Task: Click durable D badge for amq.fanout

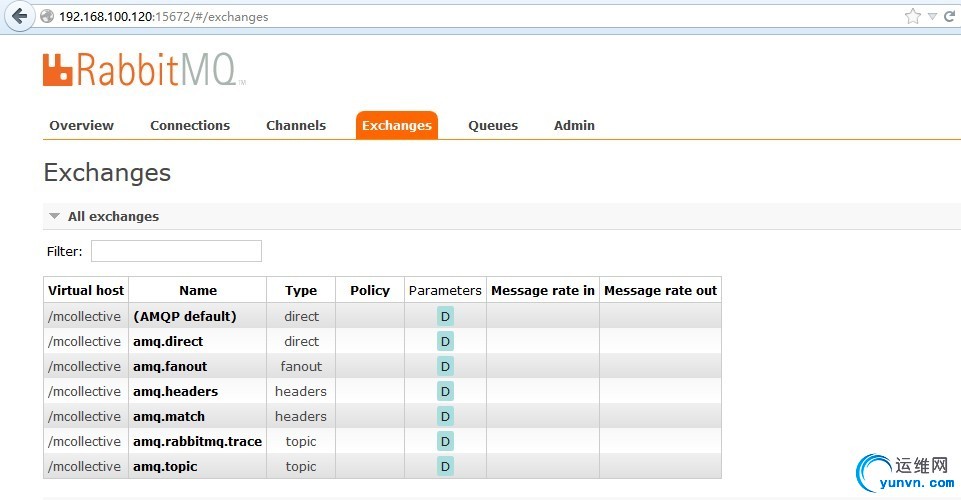Action: (x=446, y=366)
